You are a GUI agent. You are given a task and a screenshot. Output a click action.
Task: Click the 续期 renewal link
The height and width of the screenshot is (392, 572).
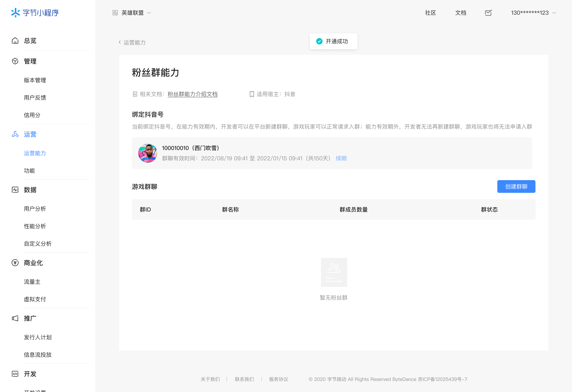click(341, 158)
